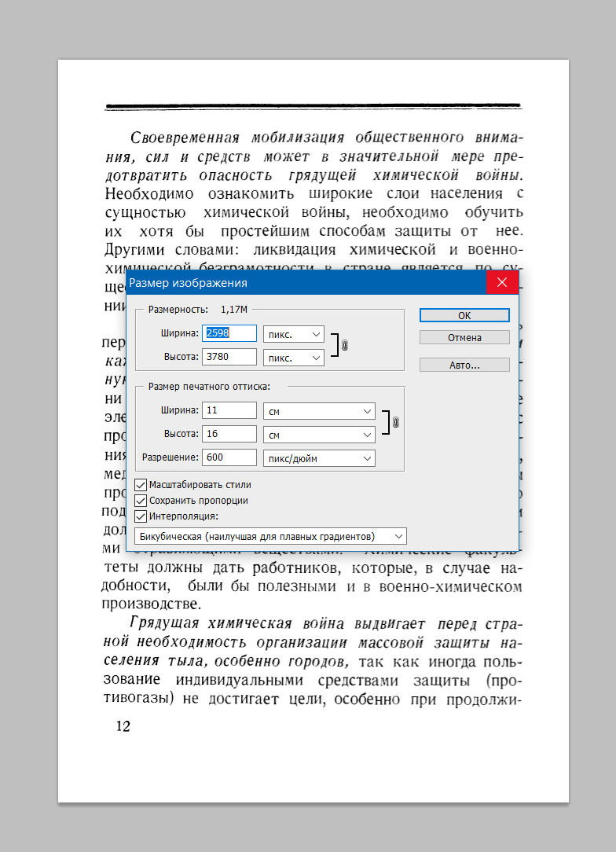The width and height of the screenshot is (616, 852).
Task: Click page number 12 on document
Action: (123, 726)
